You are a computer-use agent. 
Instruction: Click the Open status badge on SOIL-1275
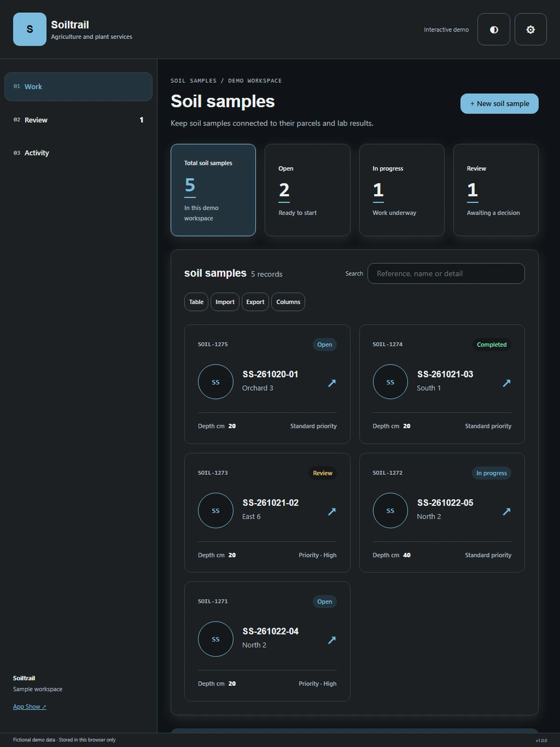point(325,345)
